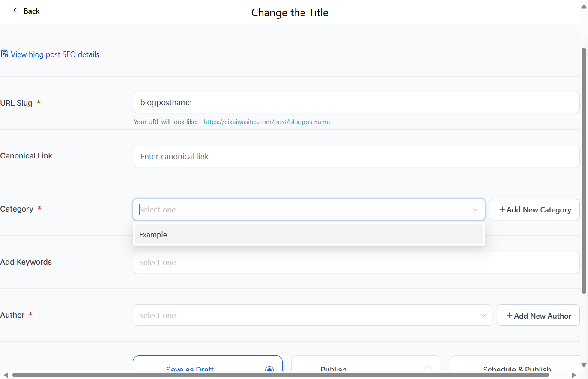The width and height of the screenshot is (588, 379).
Task: Click the Add Keywords label
Action: coord(26,262)
